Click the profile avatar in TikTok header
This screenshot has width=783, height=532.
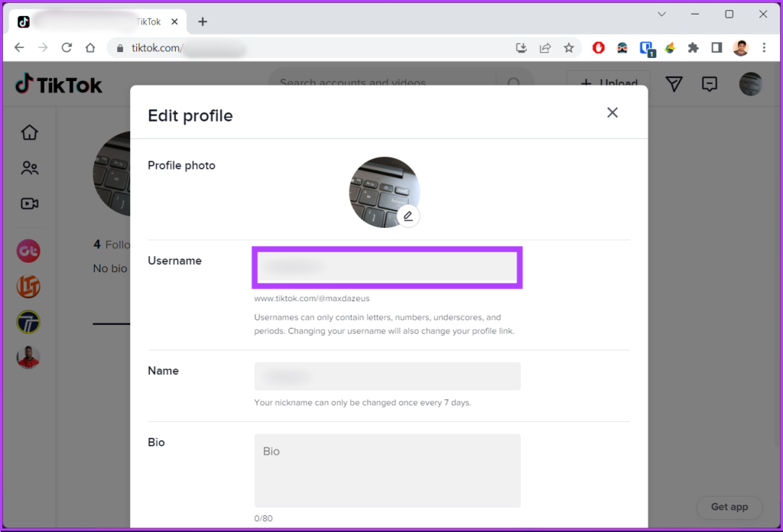(751, 84)
